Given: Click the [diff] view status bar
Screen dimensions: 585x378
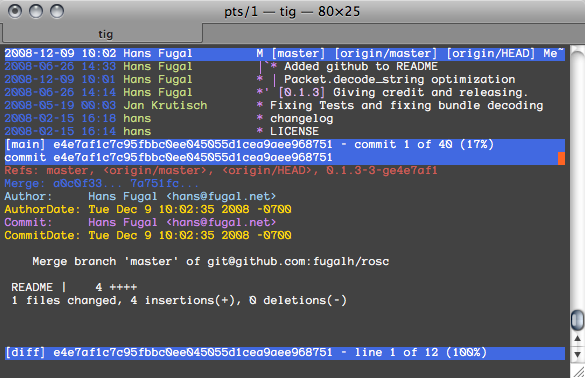Looking at the screenshot, I should (x=285, y=353).
